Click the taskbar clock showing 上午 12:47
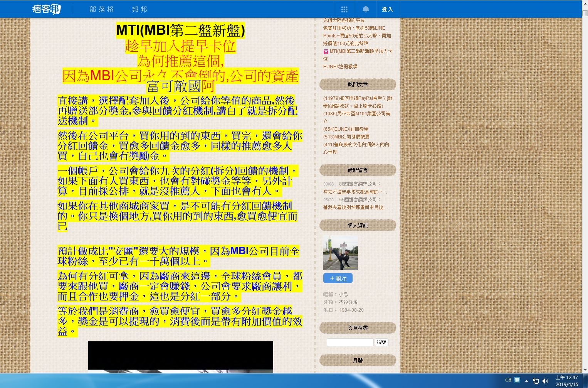Viewport: 588px width, 388px height. [567, 381]
